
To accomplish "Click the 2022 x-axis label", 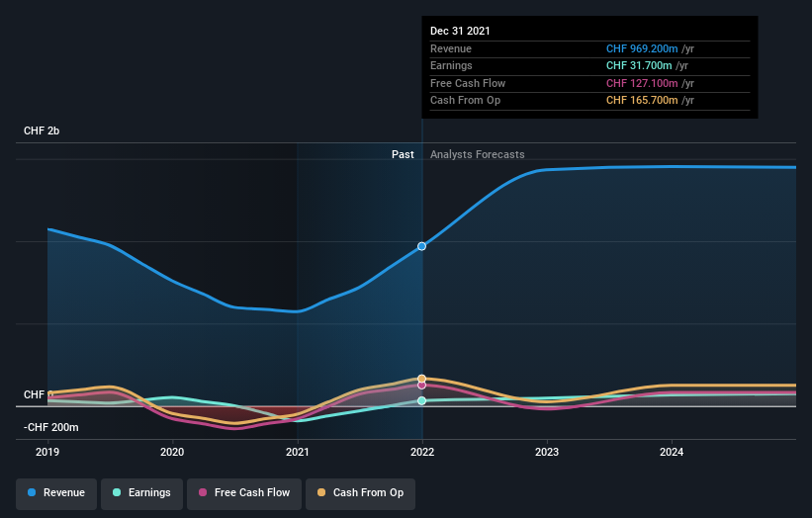I will (x=422, y=452).
